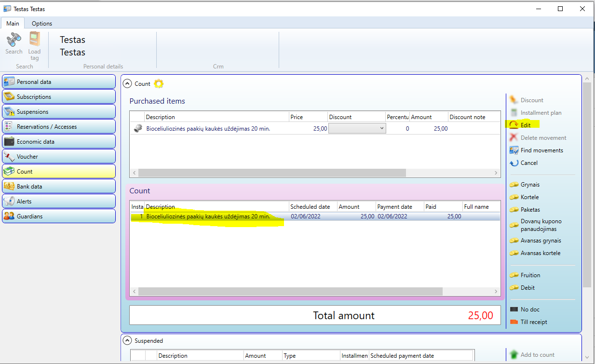Open Reservations / Accesses section
Screen dimensions: 595x364
click(59, 127)
